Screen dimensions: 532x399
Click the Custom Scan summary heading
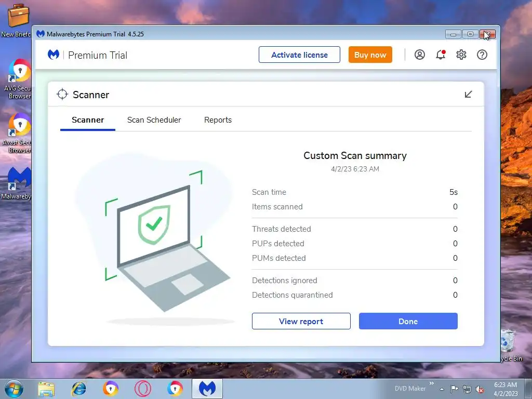click(x=355, y=155)
